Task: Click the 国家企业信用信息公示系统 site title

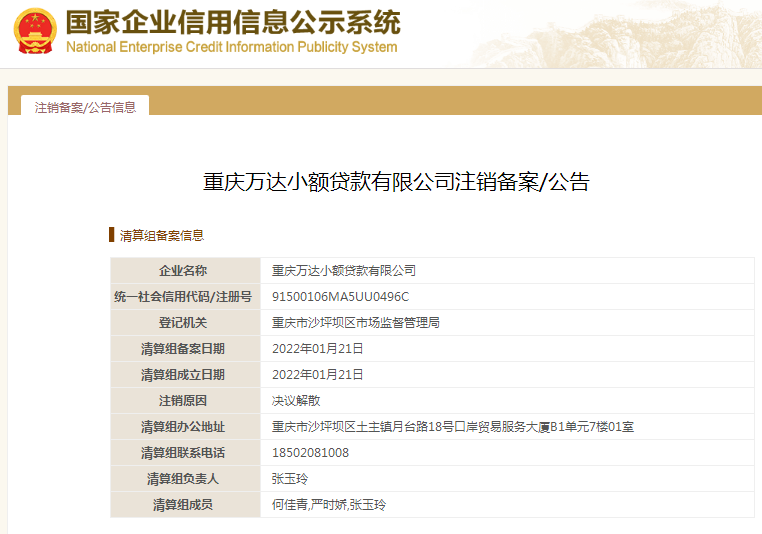Action: [x=233, y=22]
